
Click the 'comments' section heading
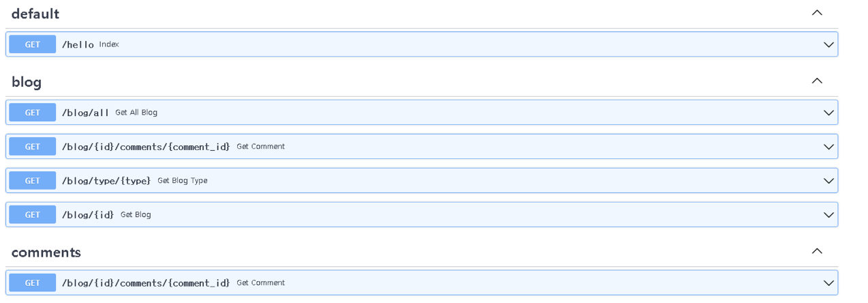tap(46, 252)
